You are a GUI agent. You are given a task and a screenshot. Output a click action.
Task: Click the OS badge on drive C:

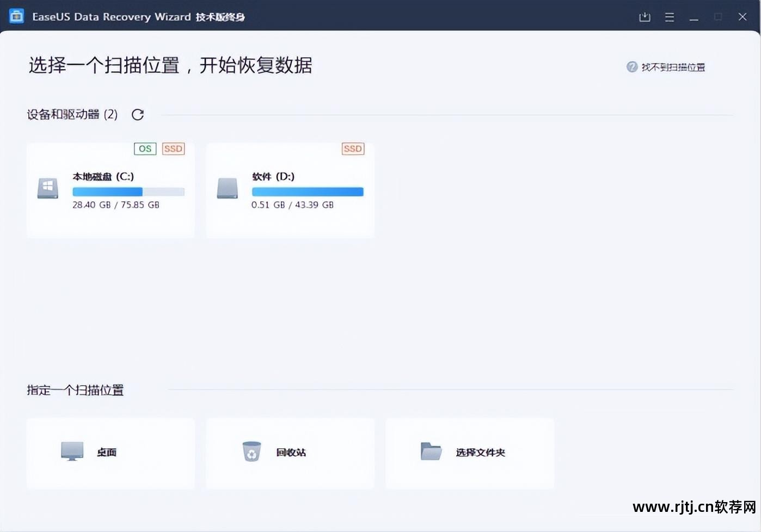pos(145,149)
